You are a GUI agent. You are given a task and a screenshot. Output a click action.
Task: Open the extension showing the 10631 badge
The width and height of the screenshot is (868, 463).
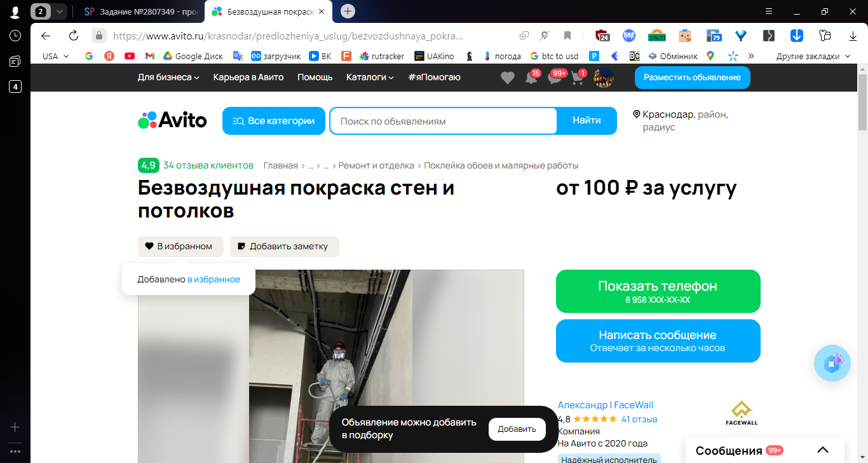point(656,36)
